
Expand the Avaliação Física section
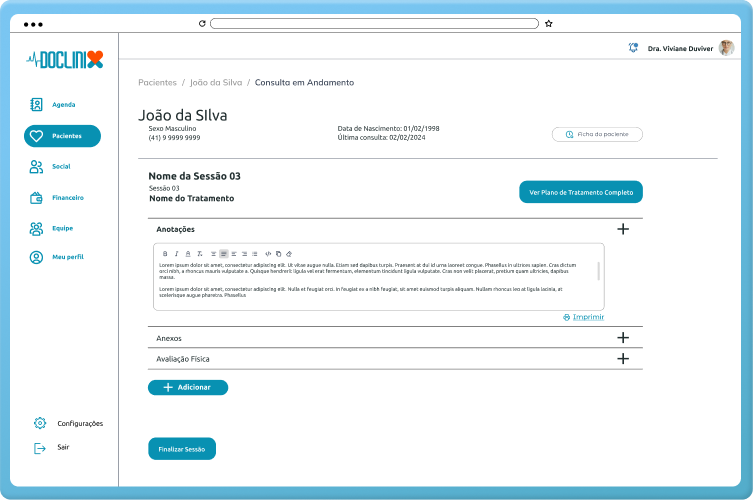623,358
